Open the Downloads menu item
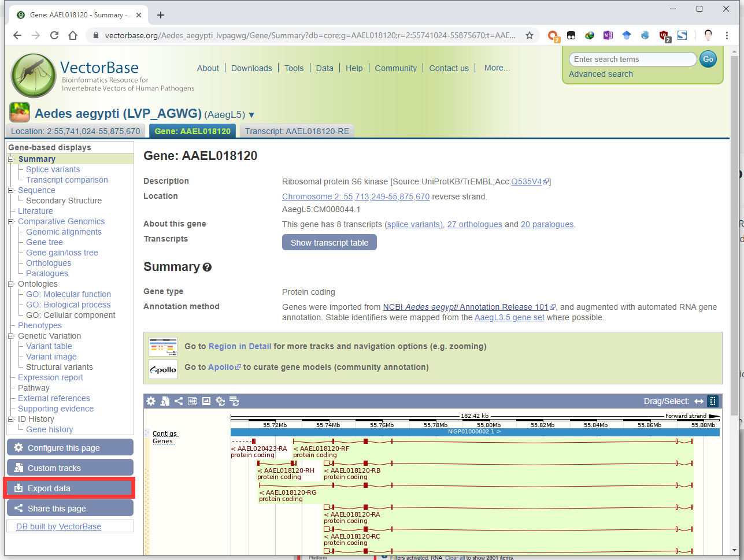Image resolution: width=744 pixels, height=560 pixels. click(x=251, y=68)
